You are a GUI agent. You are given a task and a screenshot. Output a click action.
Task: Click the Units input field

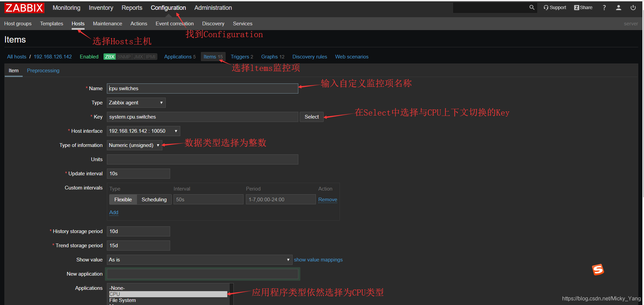(x=203, y=159)
